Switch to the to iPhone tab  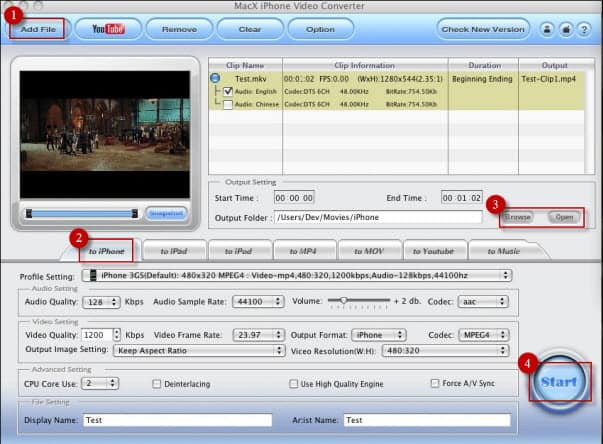coord(107,251)
